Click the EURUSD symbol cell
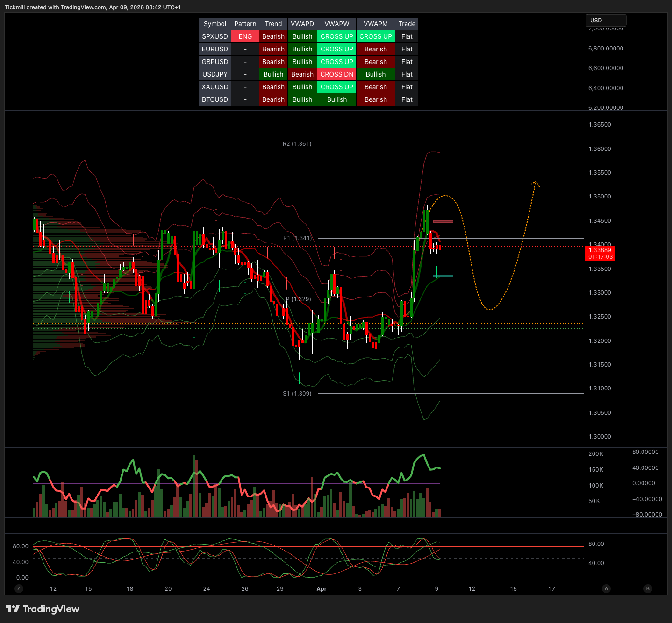 [214, 49]
